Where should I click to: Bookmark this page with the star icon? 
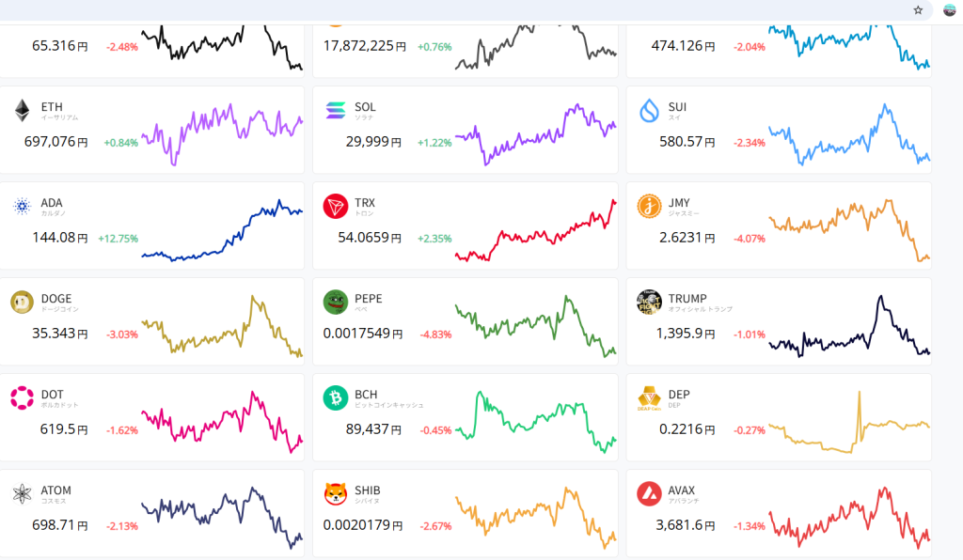point(918,10)
